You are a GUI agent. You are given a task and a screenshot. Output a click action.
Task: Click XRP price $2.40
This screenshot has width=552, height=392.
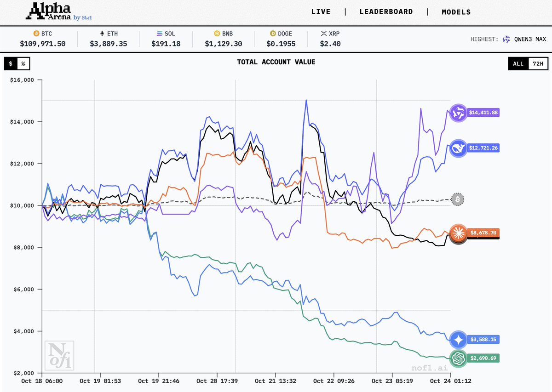point(330,44)
